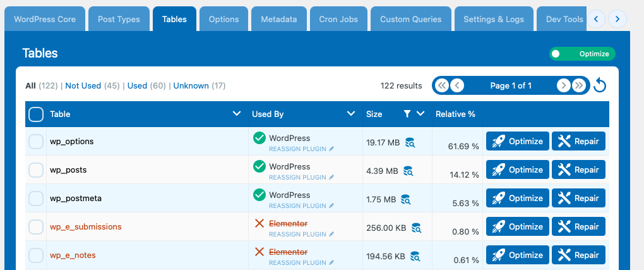
Task: Check the select-all tables checkbox
Action: [x=37, y=114]
